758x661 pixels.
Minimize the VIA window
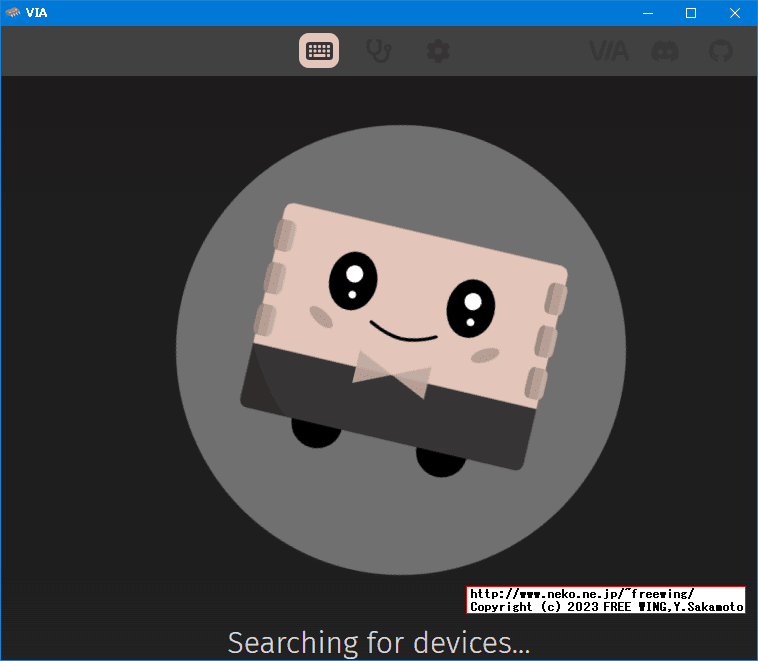[x=648, y=13]
